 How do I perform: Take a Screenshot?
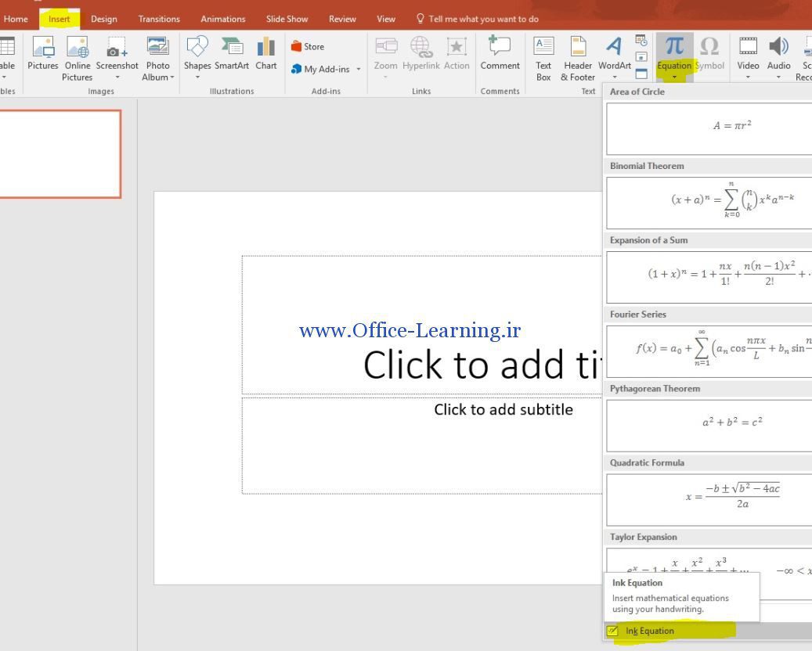(117, 55)
